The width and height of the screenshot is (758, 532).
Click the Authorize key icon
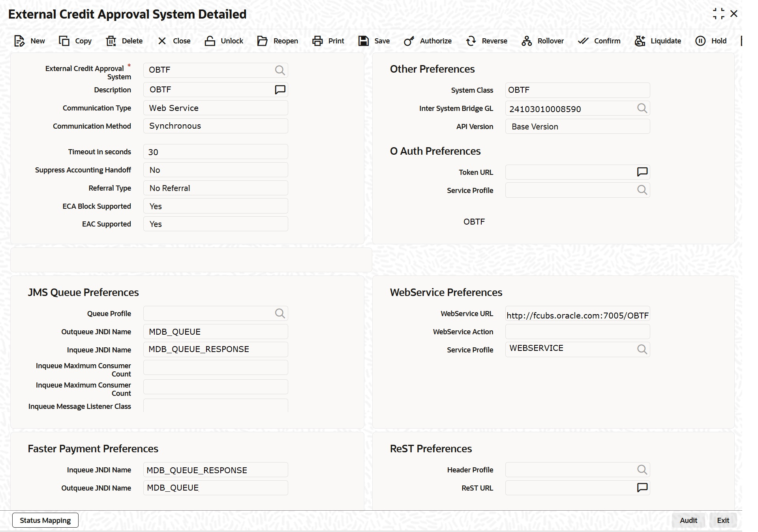[409, 41]
